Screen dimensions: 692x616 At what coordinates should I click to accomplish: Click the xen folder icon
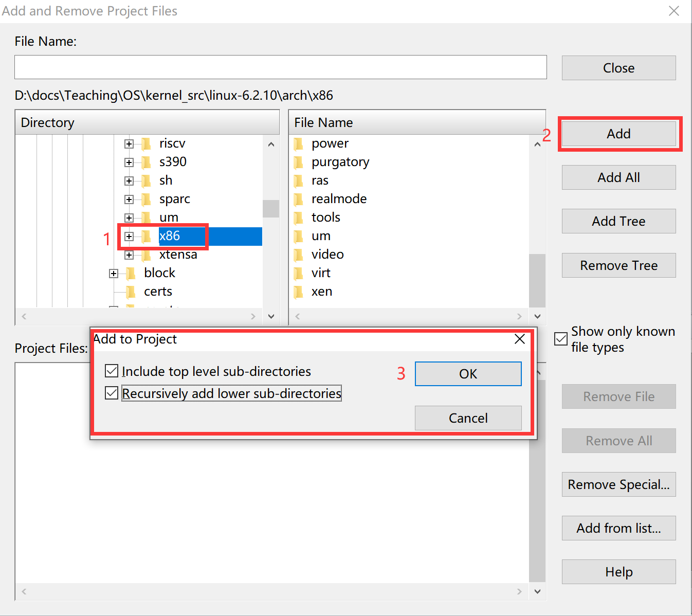point(299,292)
